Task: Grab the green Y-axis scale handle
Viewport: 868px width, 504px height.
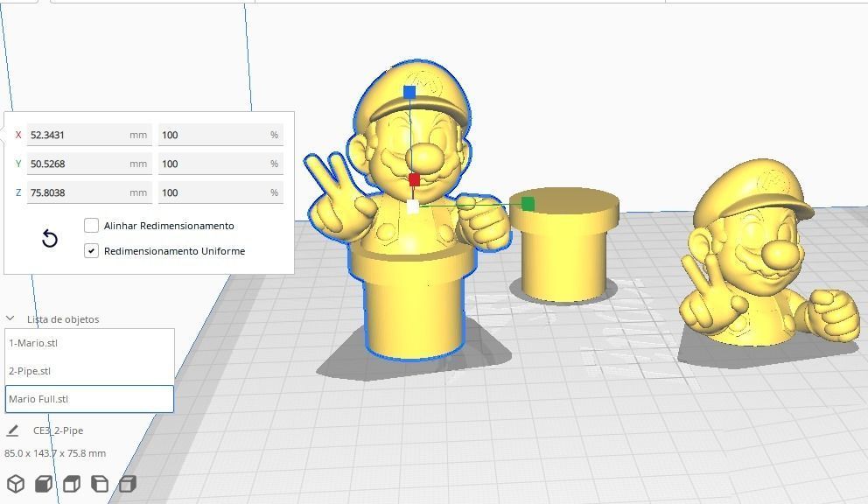Action: pos(528,204)
